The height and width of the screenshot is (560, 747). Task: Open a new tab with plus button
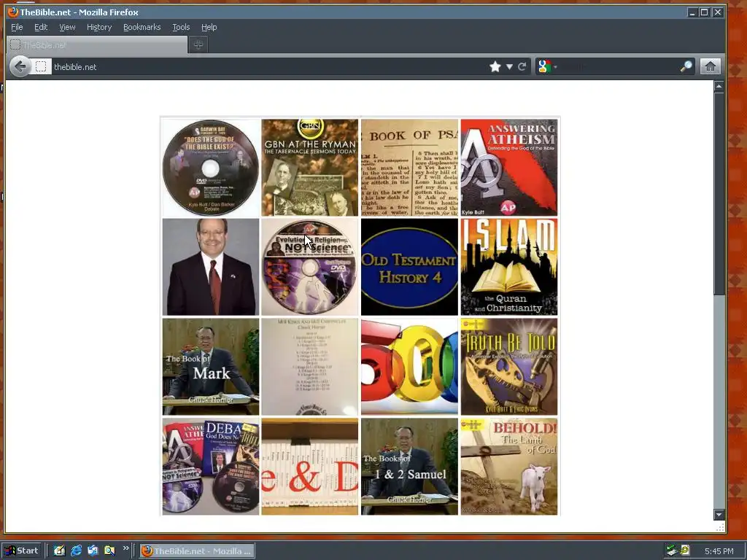pos(198,44)
